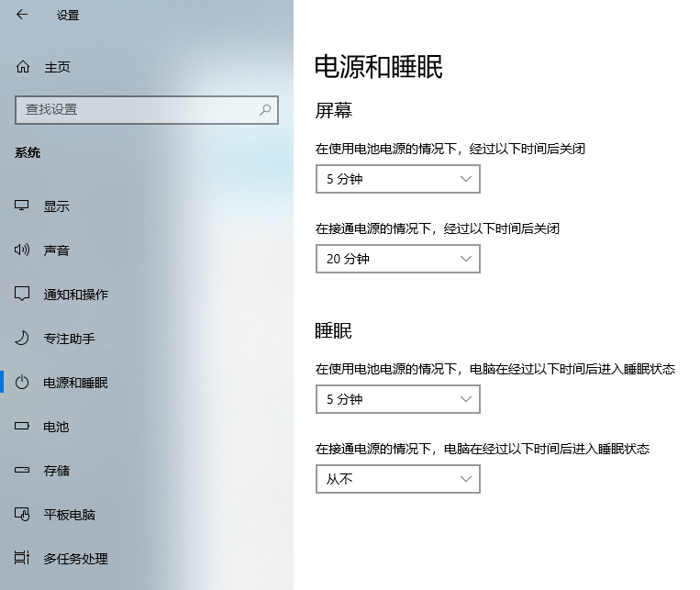Screen dimensions: 700x590
Task: Open screen-off on battery dropdown showing 5 分钟
Action: 398,179
